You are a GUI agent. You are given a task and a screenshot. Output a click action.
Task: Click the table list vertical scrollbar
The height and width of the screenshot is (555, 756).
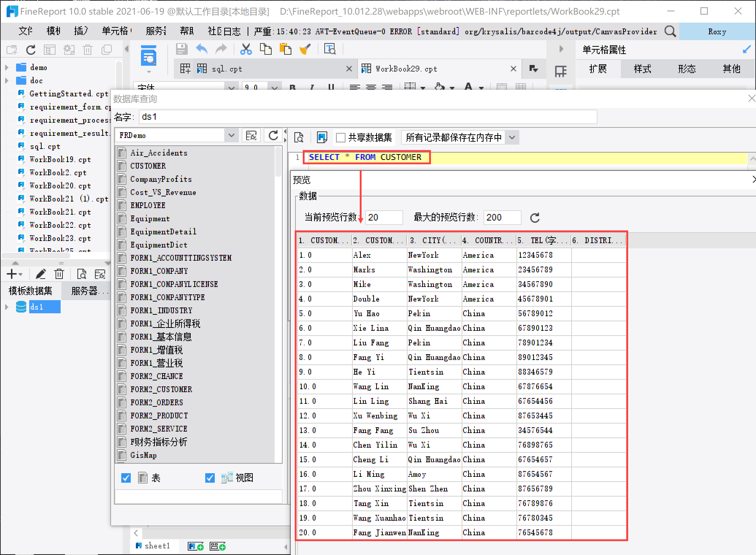tap(278, 162)
